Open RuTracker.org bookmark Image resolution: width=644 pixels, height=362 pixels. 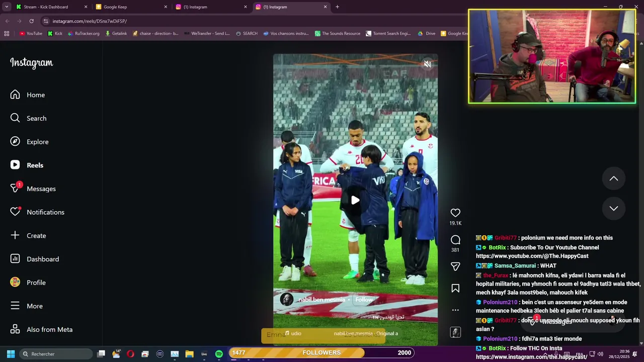[83, 34]
